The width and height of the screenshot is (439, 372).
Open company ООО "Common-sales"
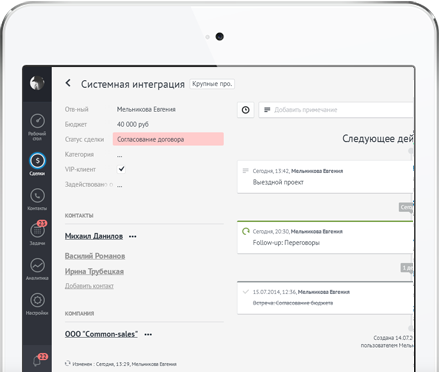(101, 334)
